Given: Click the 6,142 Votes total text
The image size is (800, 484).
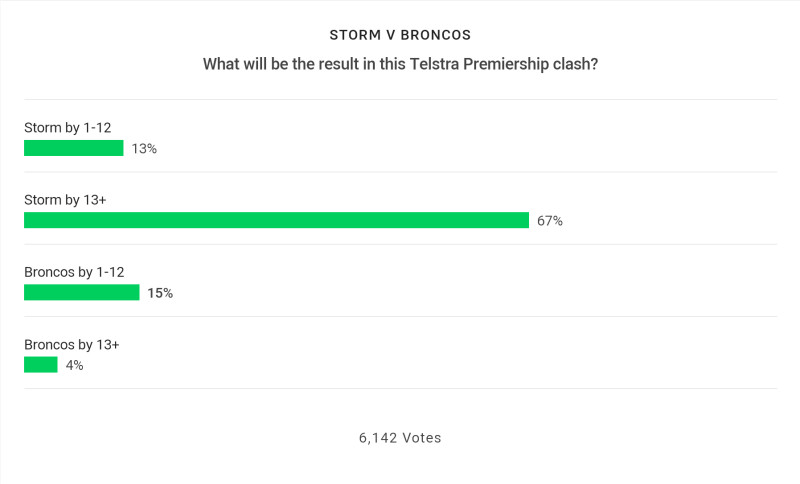Looking at the screenshot, I should click(400, 438).
